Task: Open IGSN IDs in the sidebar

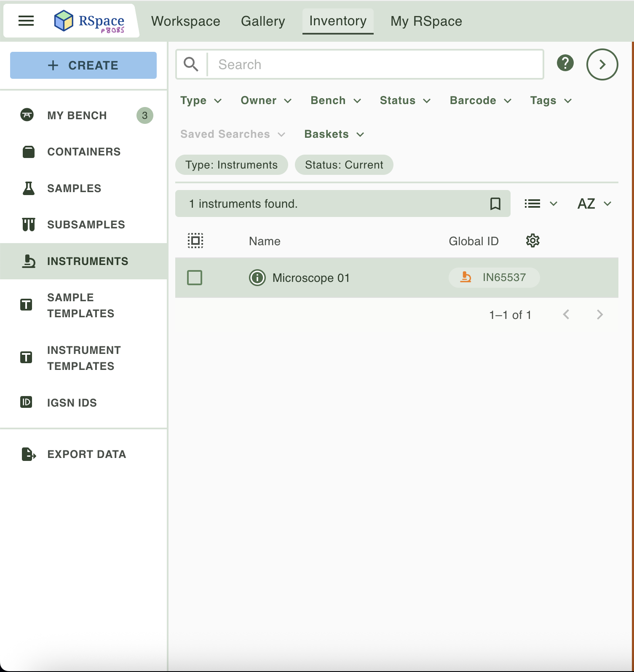Action: (84, 402)
